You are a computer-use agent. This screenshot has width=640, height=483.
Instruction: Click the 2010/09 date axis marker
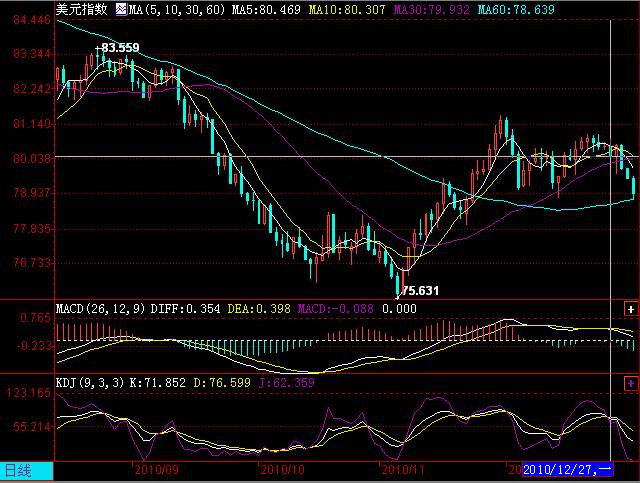pyautogui.click(x=157, y=470)
